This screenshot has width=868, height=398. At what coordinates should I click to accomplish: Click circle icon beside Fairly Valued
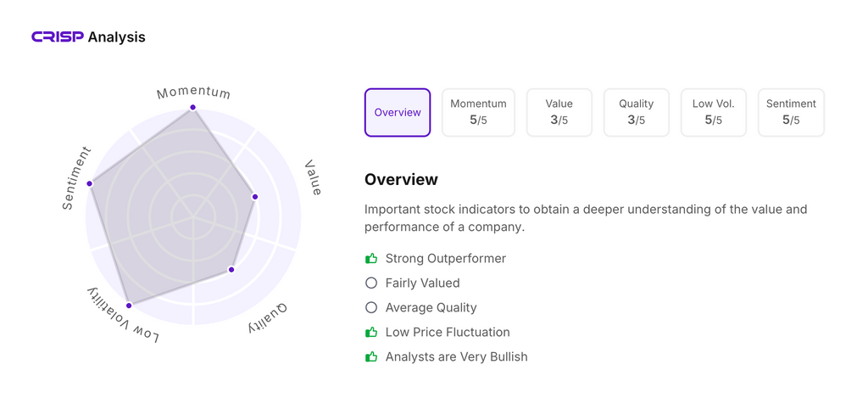371,283
